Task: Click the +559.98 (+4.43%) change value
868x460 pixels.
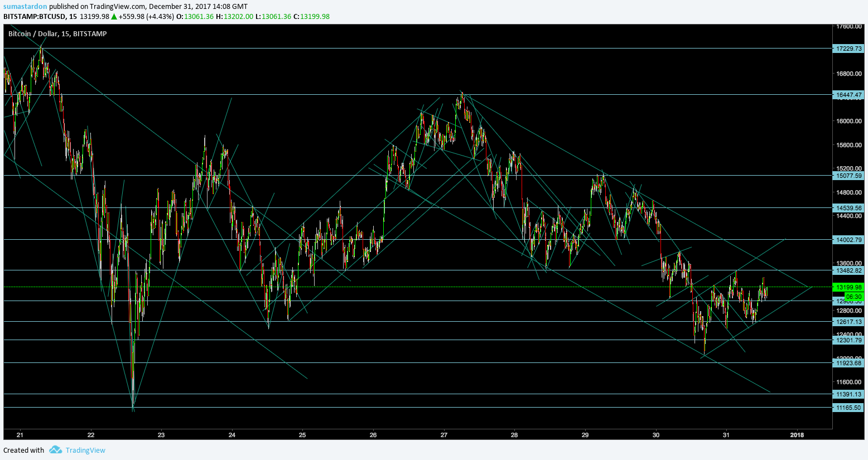Action: click(x=146, y=16)
